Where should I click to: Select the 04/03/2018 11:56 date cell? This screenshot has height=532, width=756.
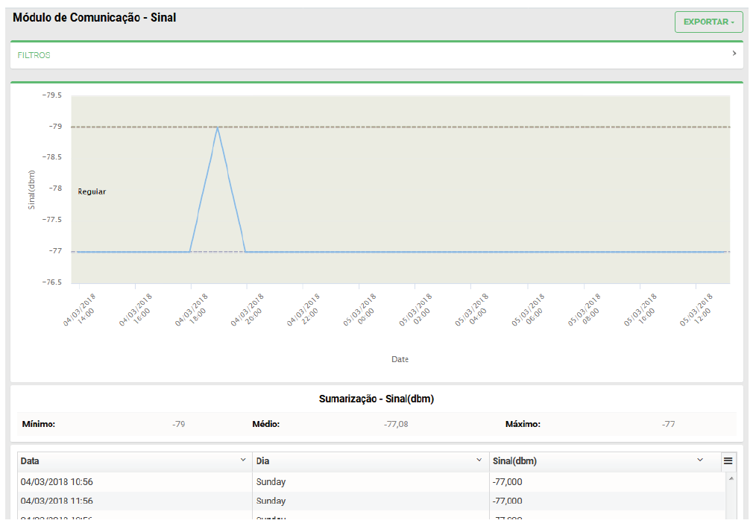click(57, 501)
